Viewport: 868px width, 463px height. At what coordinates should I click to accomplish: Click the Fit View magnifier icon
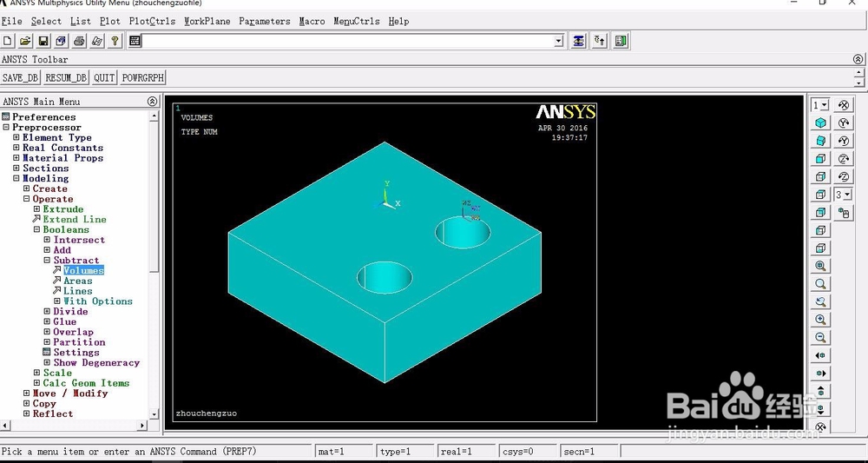click(820, 266)
